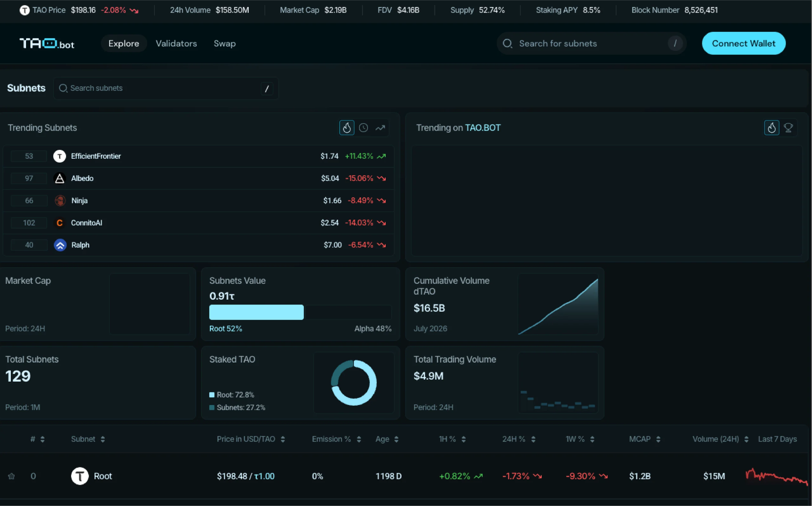The width and height of the screenshot is (812, 506).
Task: Click the Staked TAO donut chart
Action: tap(354, 383)
